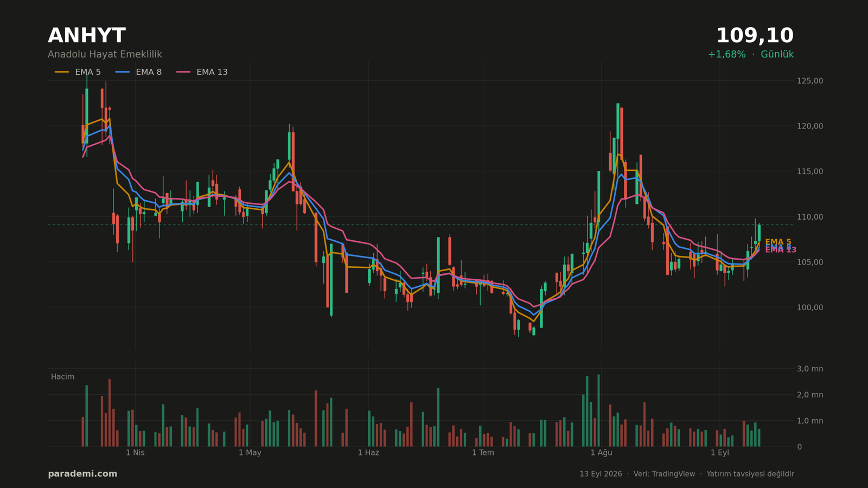Screen dimensions: 868x488
Task: Click the 1 May date axis label
Action: 250,453
